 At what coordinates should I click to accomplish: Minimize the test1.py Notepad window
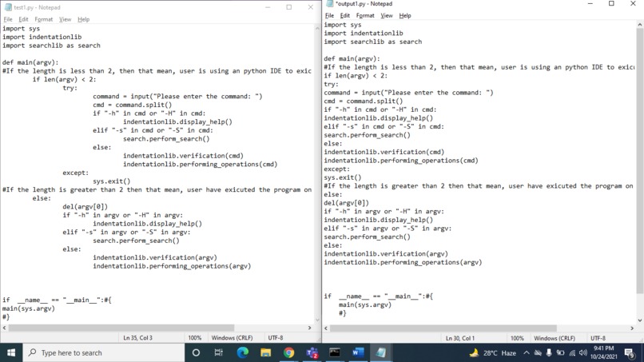coord(268,7)
